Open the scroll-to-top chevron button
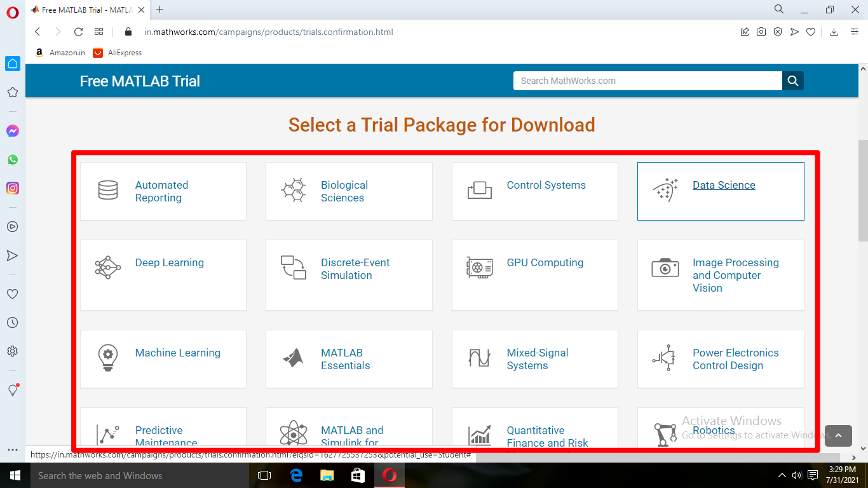The height and width of the screenshot is (488, 868). [838, 437]
